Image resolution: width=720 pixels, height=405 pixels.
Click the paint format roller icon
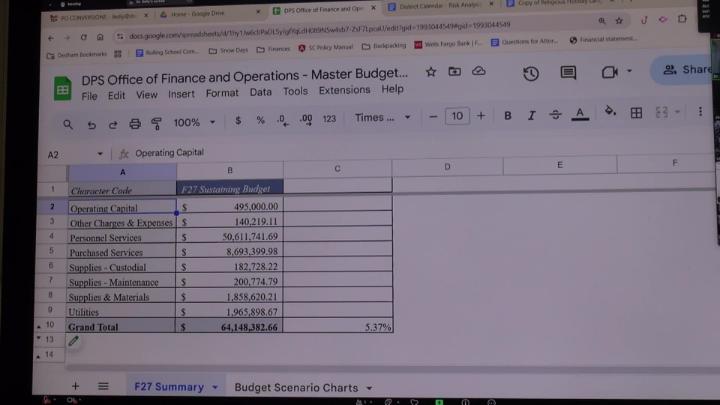click(156, 124)
